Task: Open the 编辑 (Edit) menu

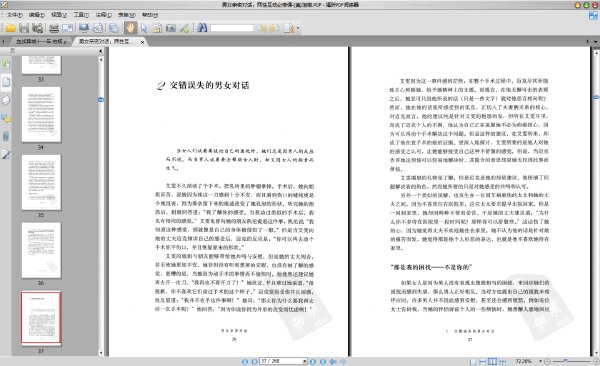Action: pos(36,15)
